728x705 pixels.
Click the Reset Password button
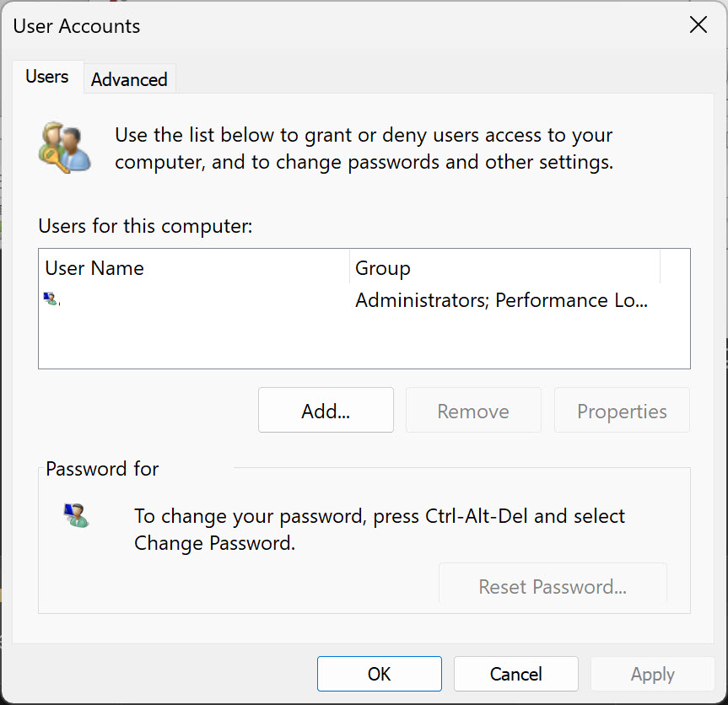coord(553,586)
